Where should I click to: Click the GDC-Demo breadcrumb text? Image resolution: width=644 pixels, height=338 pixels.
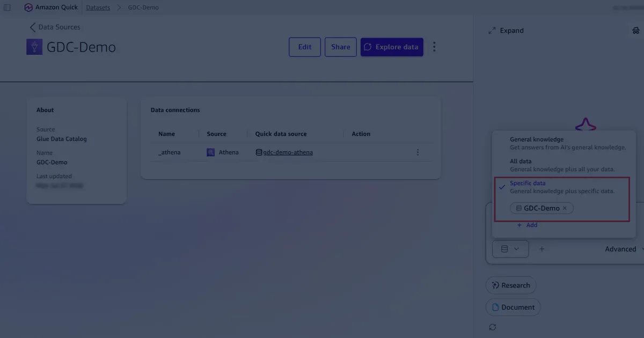143,8
